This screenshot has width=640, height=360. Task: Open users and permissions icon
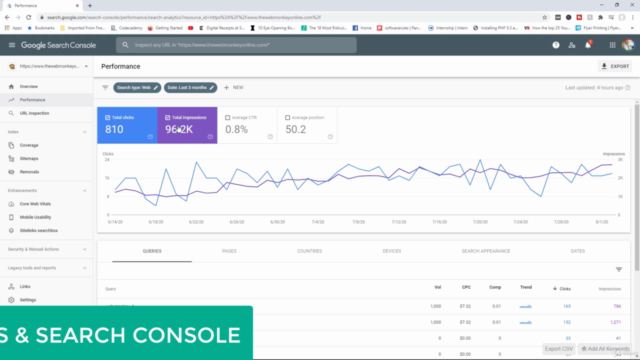click(x=572, y=45)
